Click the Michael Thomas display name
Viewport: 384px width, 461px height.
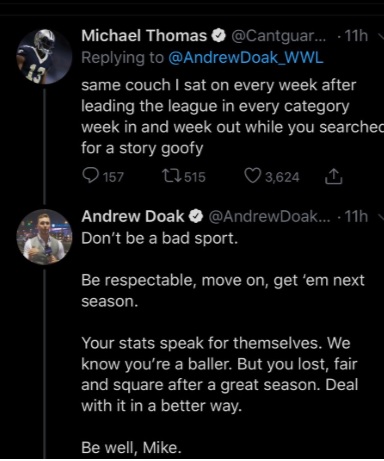(144, 36)
